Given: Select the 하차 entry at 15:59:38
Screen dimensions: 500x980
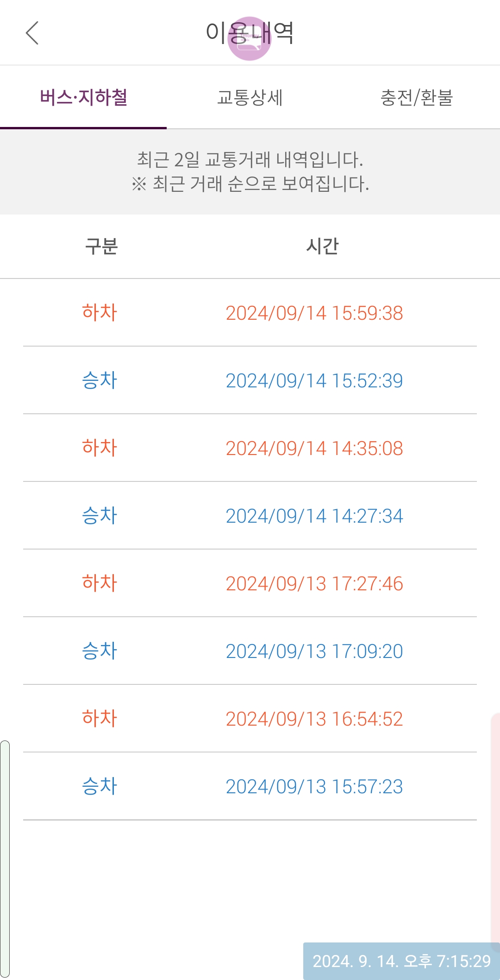Looking at the screenshot, I should click(x=250, y=313).
